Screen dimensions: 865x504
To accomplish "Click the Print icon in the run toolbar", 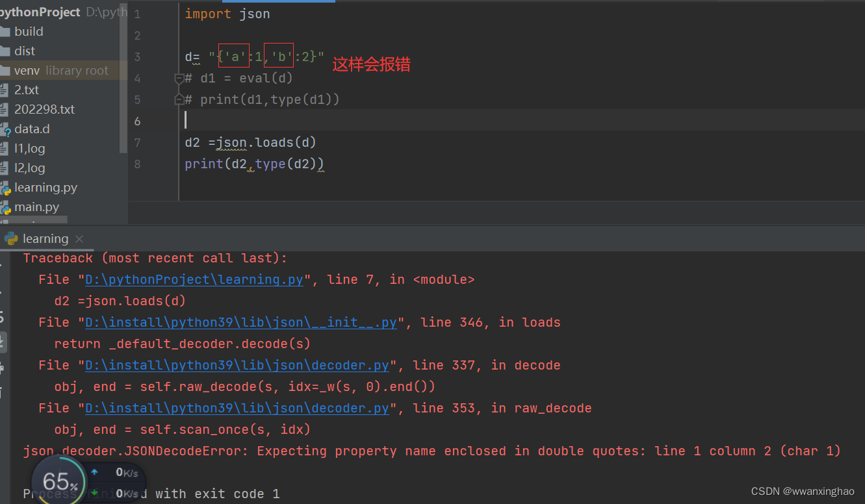I will pos(2,368).
